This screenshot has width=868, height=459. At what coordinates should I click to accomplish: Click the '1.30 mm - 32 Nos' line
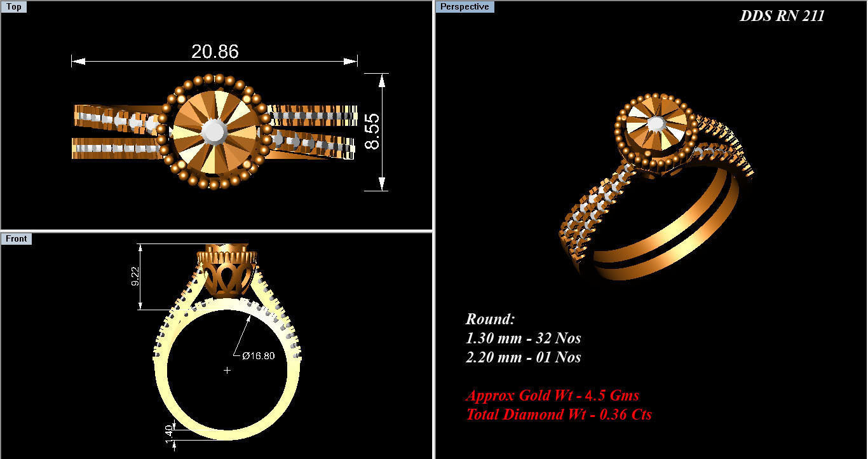point(523,338)
